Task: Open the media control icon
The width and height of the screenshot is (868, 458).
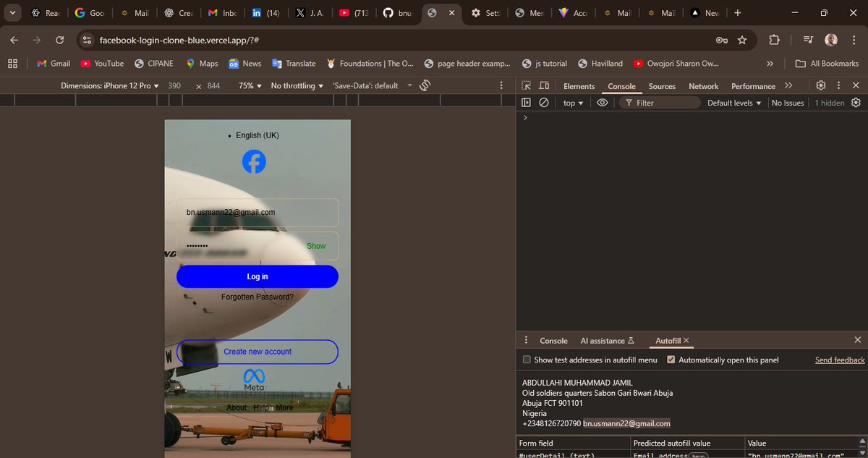Action: click(809, 41)
